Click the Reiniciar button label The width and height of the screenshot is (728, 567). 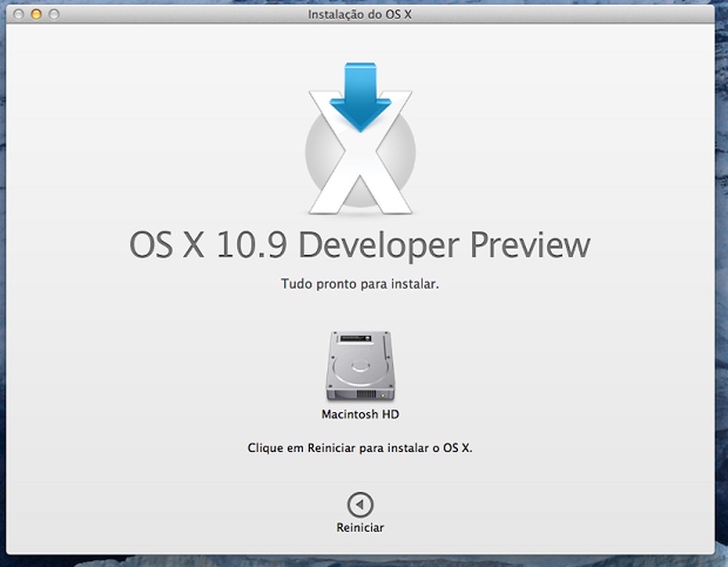[x=360, y=528]
